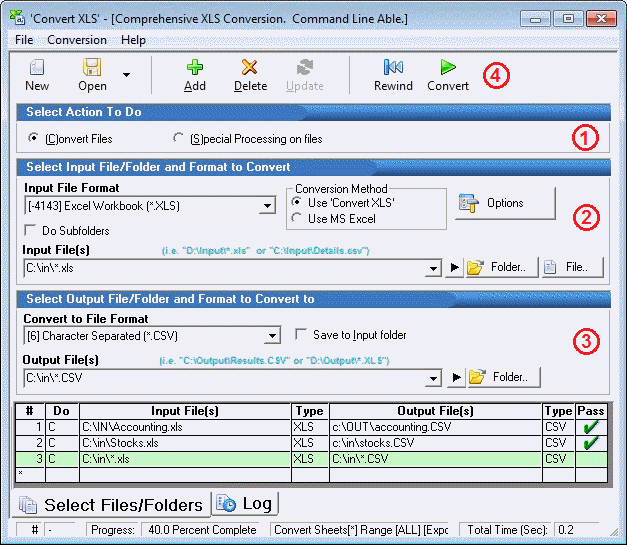The width and height of the screenshot is (627, 545).
Task: Select the Special Processing on files option
Action: (x=179, y=138)
